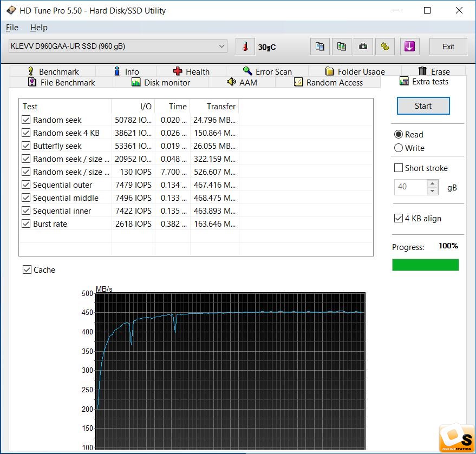This screenshot has width=476, height=454.
Task: Copy screenshot to clipboard icon
Action: click(342, 47)
